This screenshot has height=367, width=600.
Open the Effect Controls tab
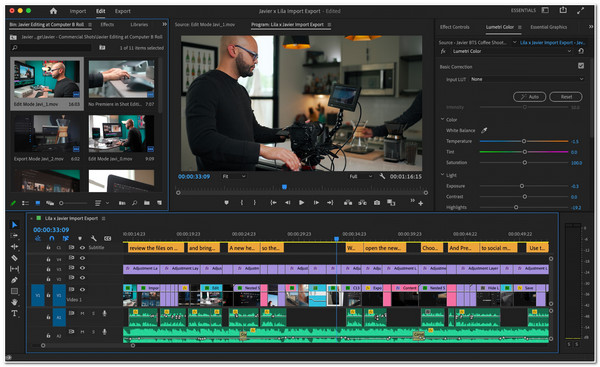(454, 27)
